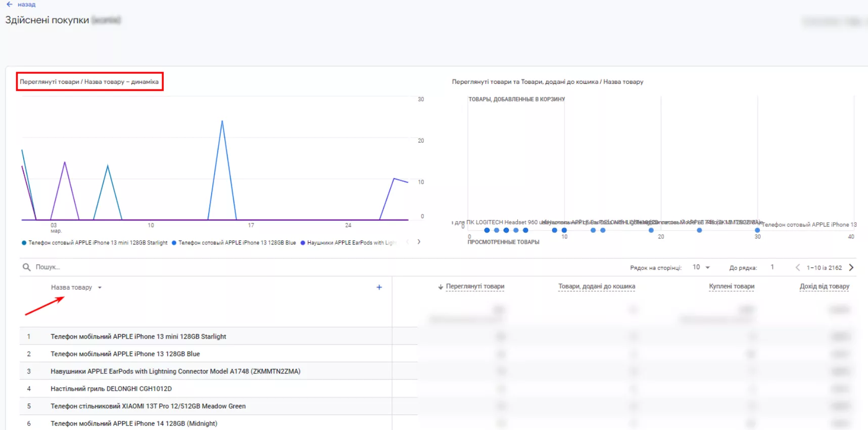Open rows per page dropdown showing 10
Image resolution: width=868 pixels, height=430 pixels.
click(701, 267)
